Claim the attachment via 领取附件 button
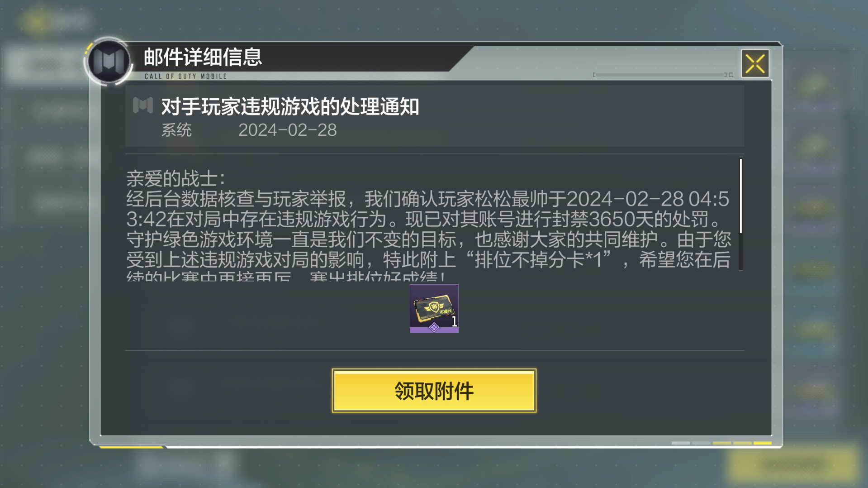868x488 pixels. [x=434, y=390]
